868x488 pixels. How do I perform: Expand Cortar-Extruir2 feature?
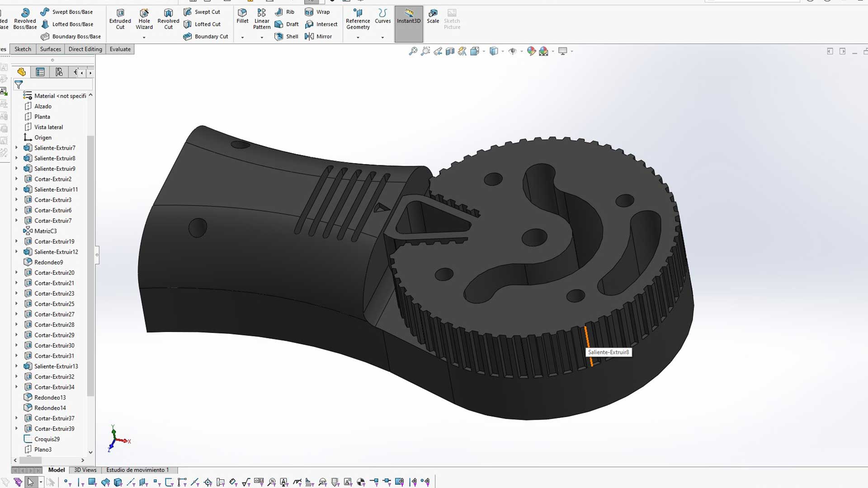[17, 179]
